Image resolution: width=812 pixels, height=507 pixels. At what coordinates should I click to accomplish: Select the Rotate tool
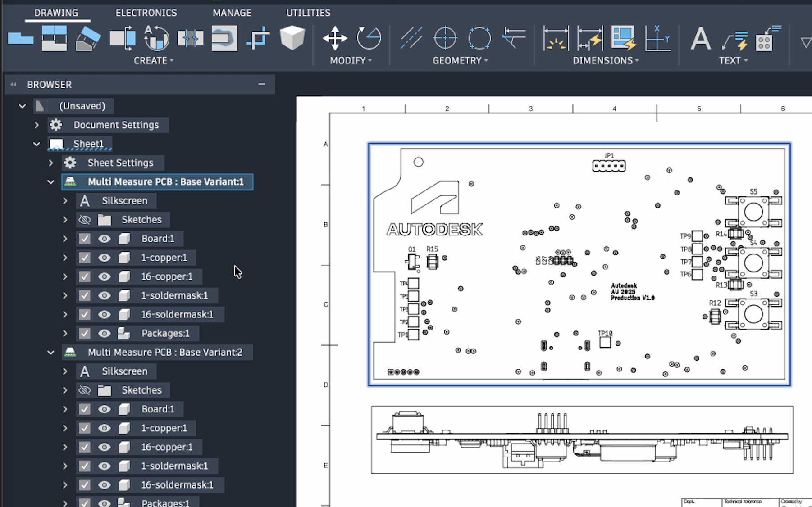[x=369, y=38]
